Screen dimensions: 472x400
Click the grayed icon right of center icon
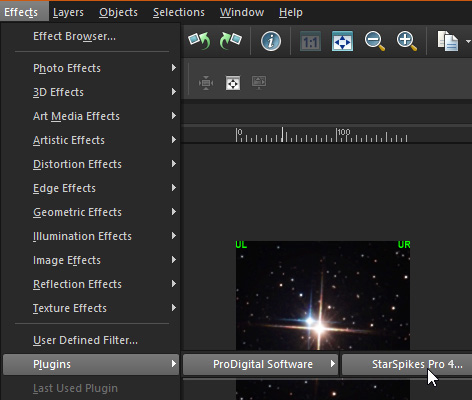[259, 82]
